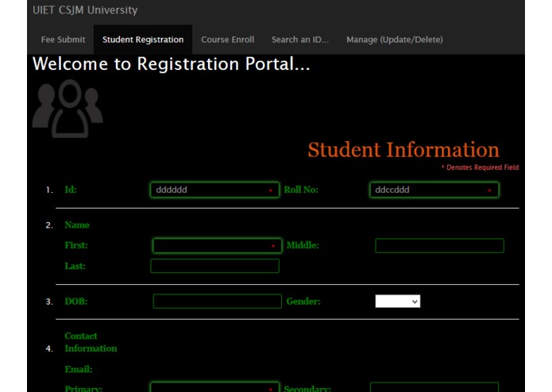Select the Student Registration tab
Image resolution: width=552 pixels, height=392 pixels.
pos(143,40)
